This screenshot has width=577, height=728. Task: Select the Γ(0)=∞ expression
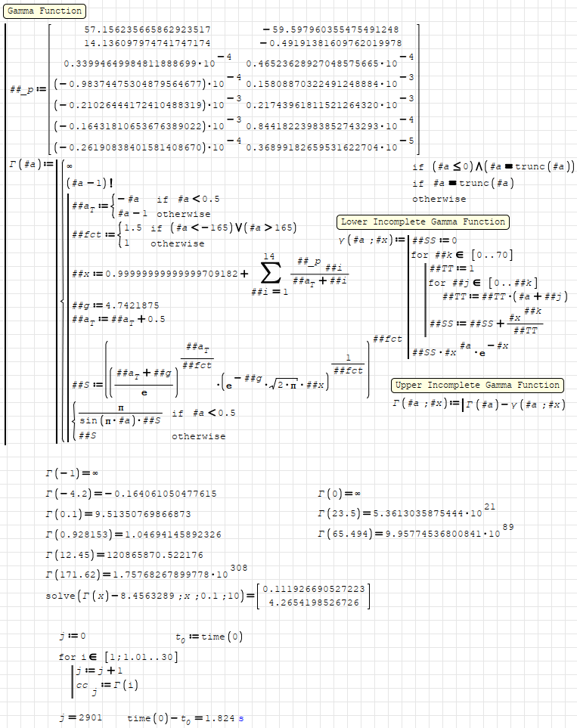coord(340,494)
